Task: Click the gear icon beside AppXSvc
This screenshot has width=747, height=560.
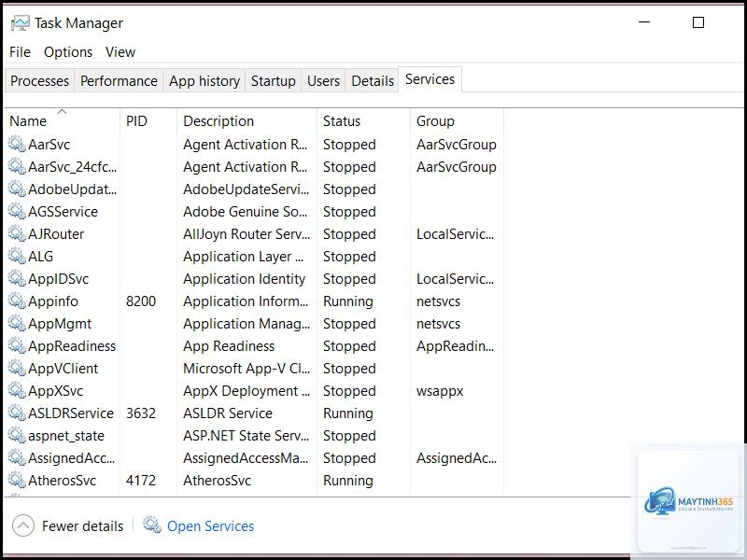Action: [x=17, y=390]
